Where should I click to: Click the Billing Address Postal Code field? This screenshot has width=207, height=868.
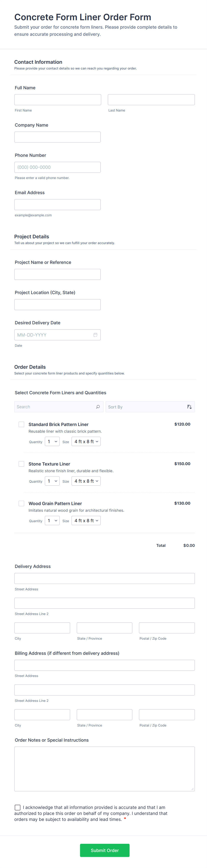(167, 714)
